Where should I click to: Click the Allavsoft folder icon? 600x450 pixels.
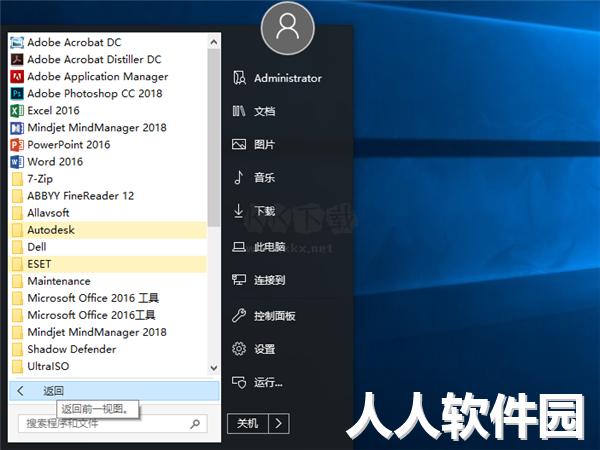[x=17, y=213]
